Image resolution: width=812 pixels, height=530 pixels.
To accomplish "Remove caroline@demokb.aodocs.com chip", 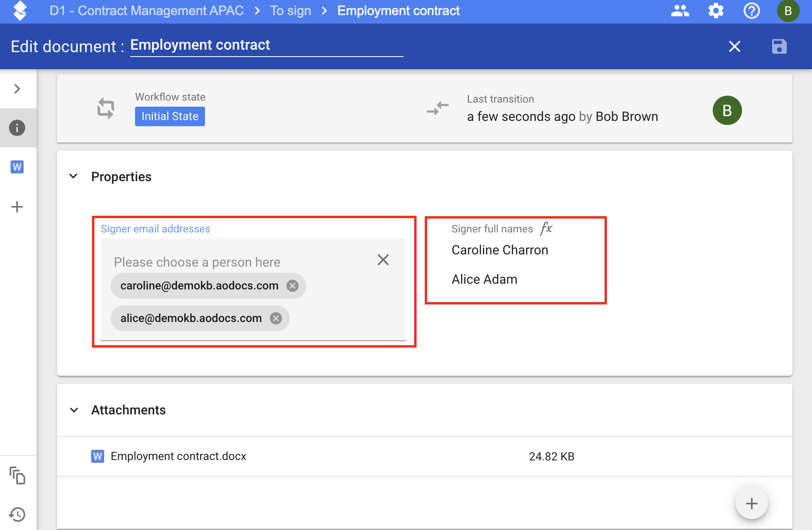I will pyautogui.click(x=292, y=286).
